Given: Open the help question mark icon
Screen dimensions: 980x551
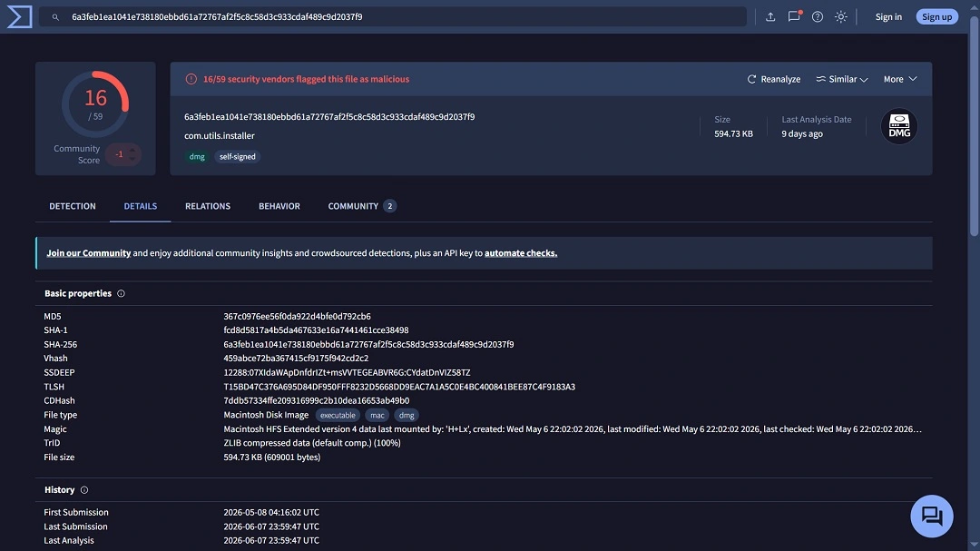Looking at the screenshot, I should click(818, 17).
